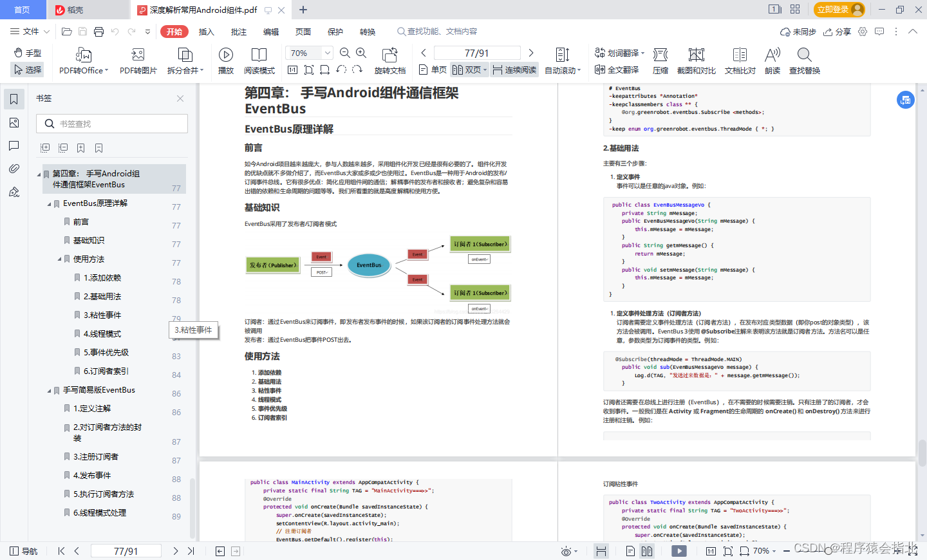Jump to last page in status bar

191,551
